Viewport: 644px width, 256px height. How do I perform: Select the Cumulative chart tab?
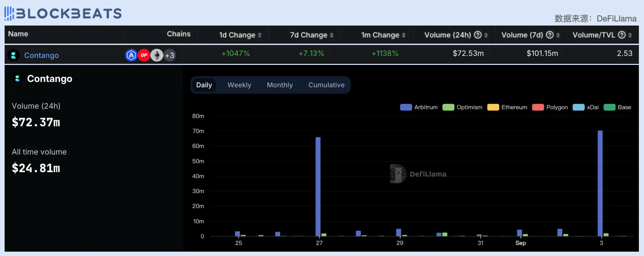tap(326, 85)
